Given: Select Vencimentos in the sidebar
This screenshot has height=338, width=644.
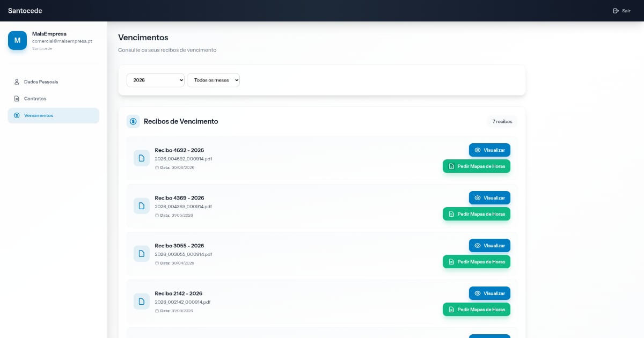Looking at the screenshot, I should pyautogui.click(x=54, y=115).
